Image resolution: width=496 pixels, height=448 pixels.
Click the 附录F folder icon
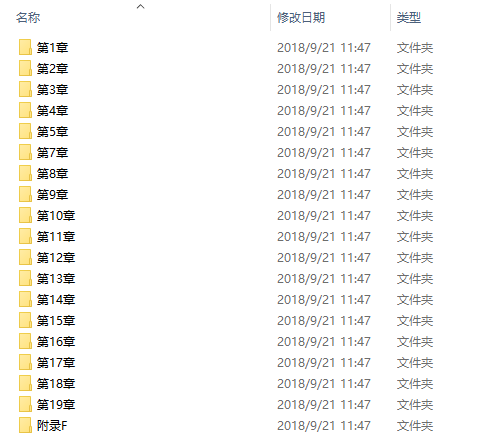(25, 425)
